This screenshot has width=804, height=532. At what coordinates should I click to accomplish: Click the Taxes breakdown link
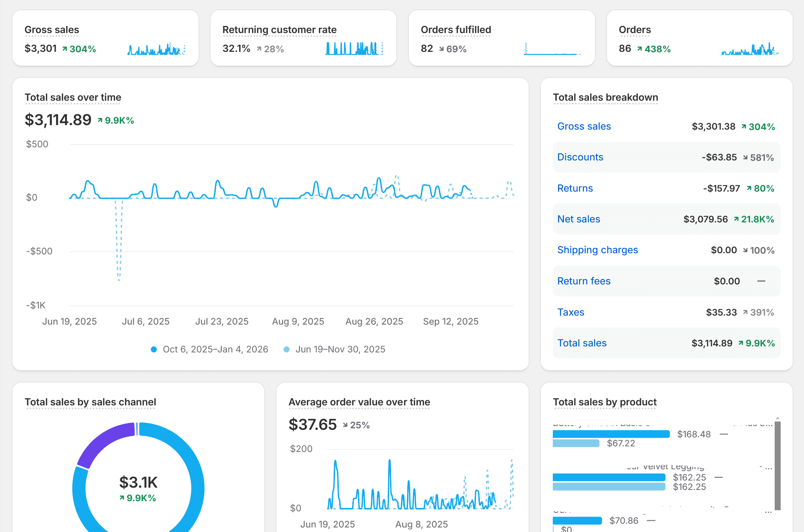coord(570,312)
